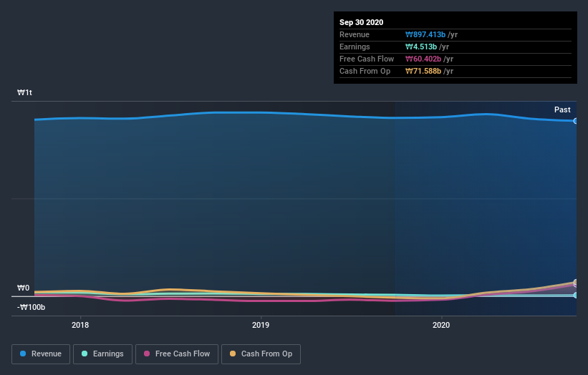Viewport: 588px width, 375px height.
Task: Click the 2019 x-axis label
Action: pyautogui.click(x=261, y=325)
